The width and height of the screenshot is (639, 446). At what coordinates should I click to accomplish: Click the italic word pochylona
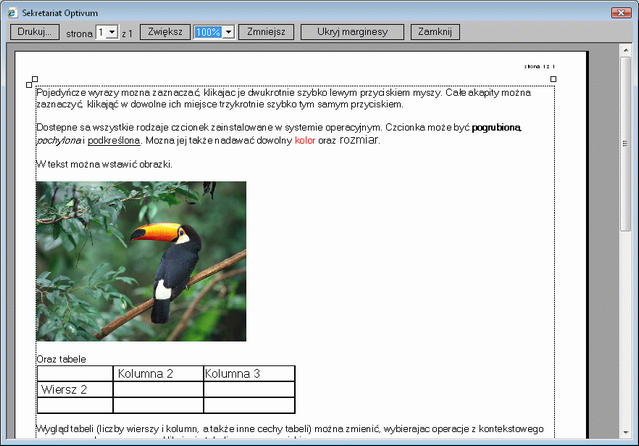point(59,141)
